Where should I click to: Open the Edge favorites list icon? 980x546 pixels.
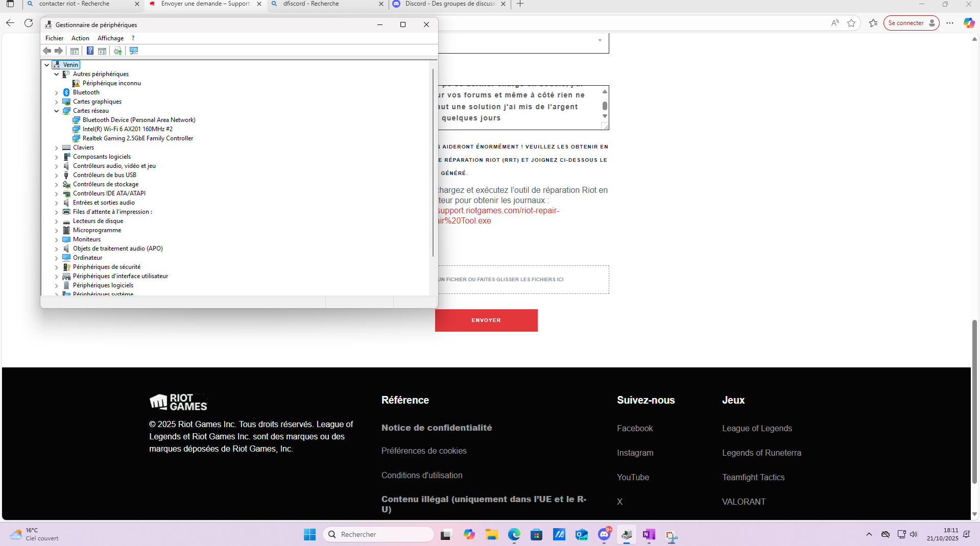873,23
